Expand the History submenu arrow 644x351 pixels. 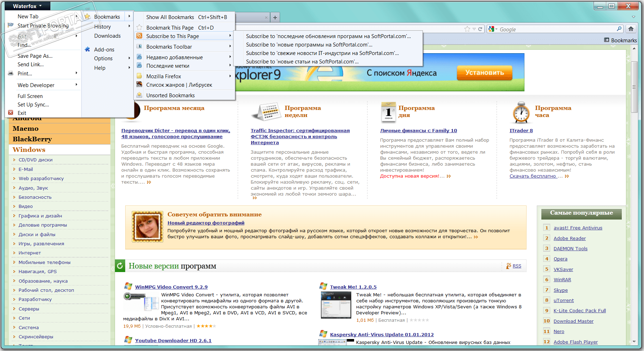tap(129, 26)
